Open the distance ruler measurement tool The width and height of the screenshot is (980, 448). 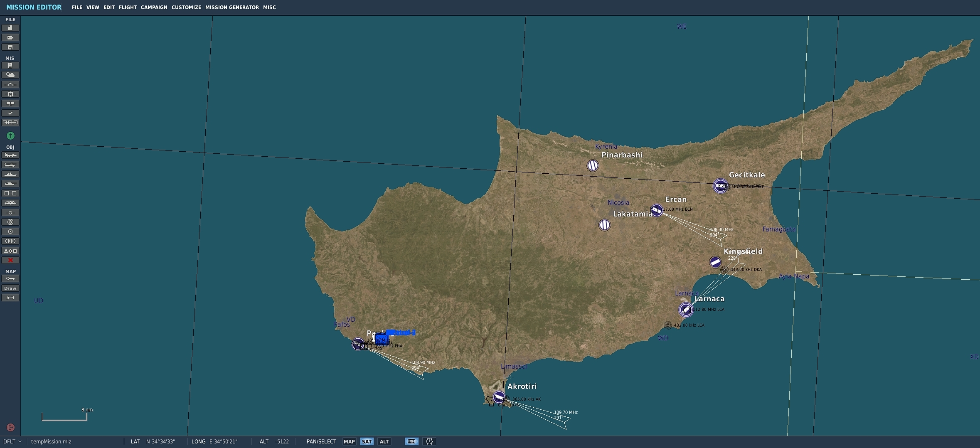(10, 298)
